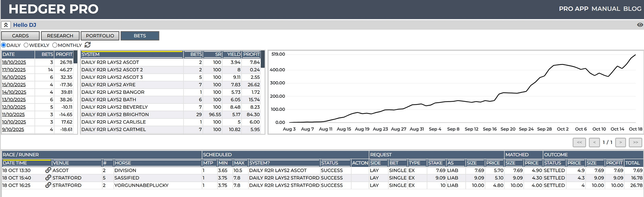Viewport: 644px width, 197px height.
Task: Select DAILY R2R LAYS2 BRIGHTON system row
Action: 171,114
